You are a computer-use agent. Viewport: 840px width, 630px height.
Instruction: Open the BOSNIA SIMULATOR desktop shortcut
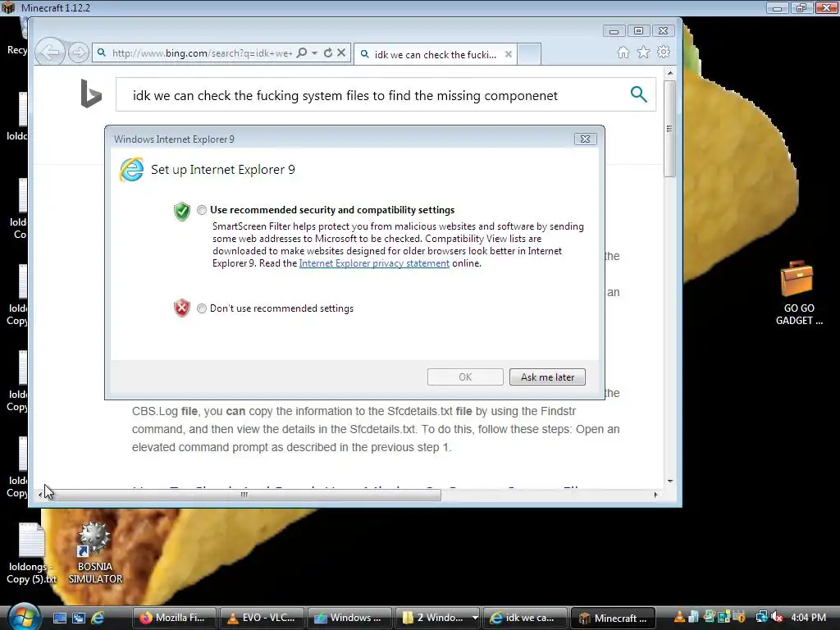[x=95, y=552]
